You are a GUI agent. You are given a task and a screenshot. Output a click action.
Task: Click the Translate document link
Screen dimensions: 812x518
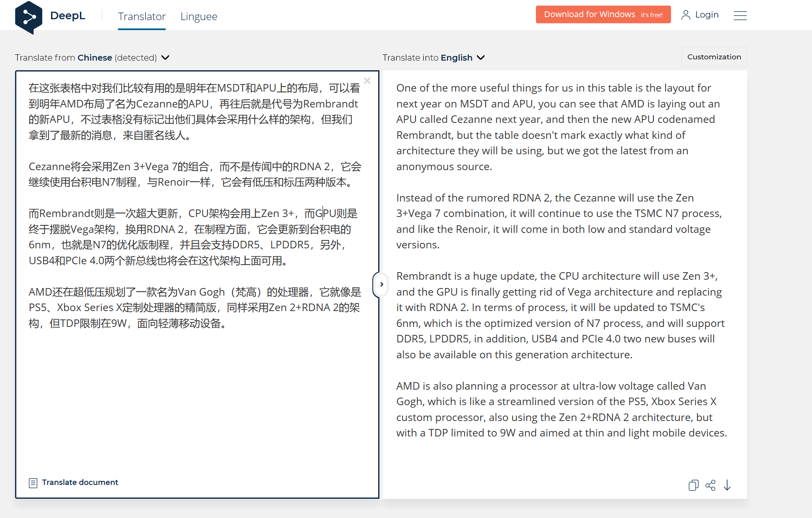click(80, 482)
